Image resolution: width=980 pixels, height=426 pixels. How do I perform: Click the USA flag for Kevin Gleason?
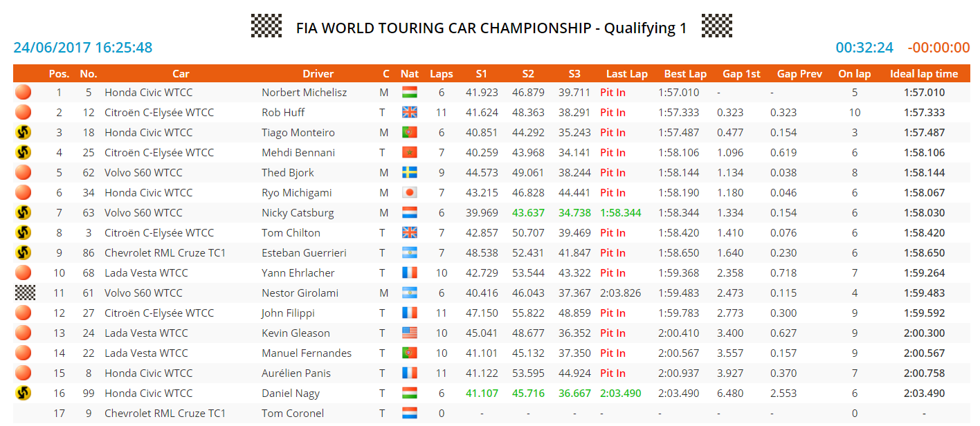(x=410, y=333)
